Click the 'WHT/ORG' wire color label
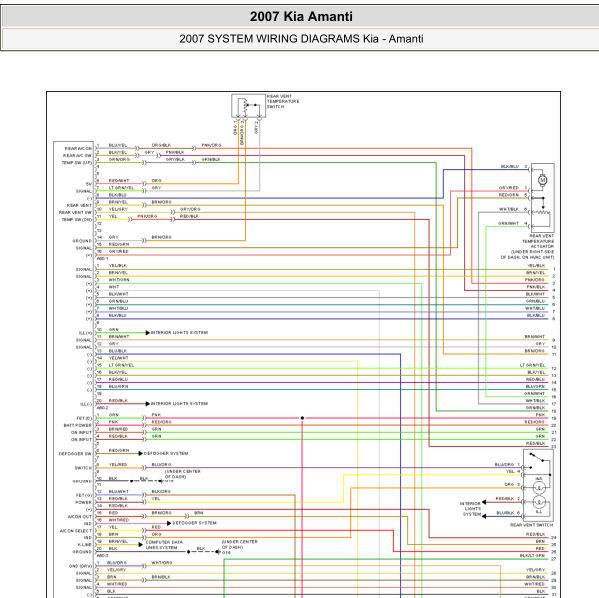This screenshot has width=599, height=598. click(x=162, y=562)
